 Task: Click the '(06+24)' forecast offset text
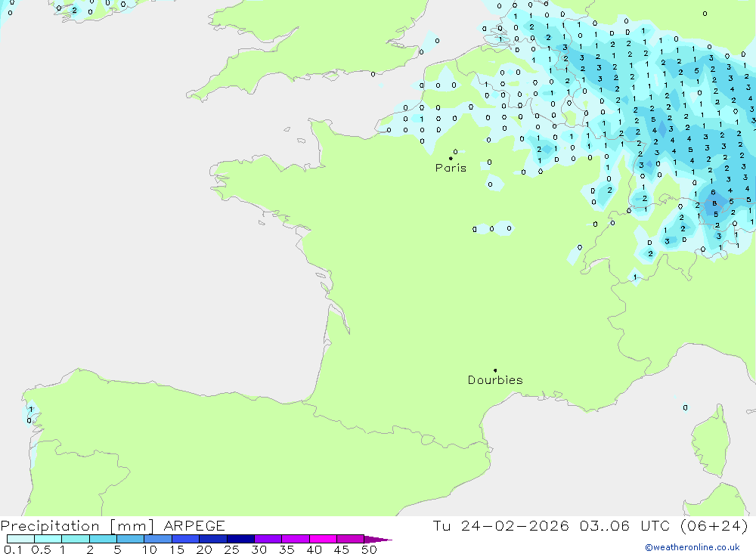714,526
